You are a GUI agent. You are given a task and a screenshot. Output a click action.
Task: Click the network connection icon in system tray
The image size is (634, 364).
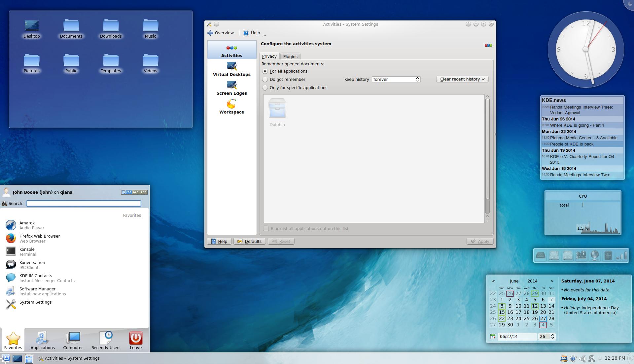tap(592, 358)
